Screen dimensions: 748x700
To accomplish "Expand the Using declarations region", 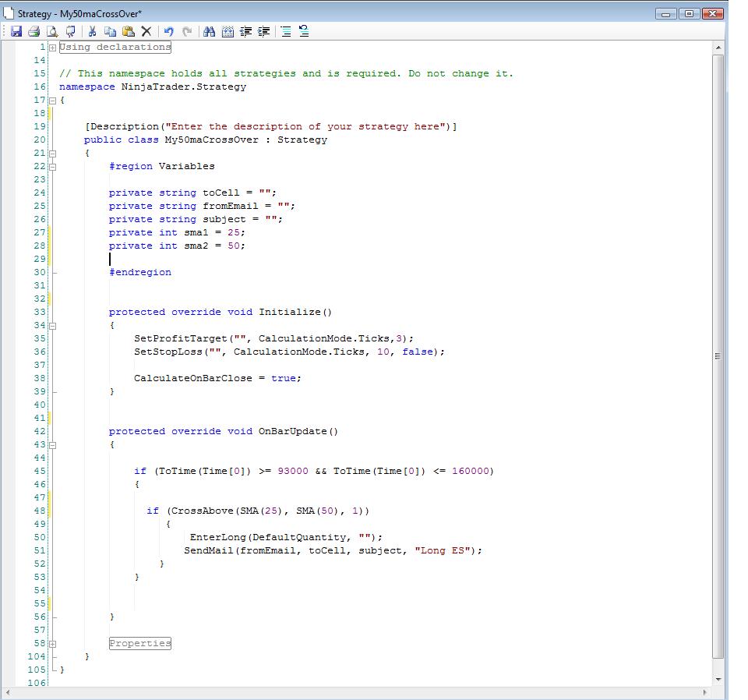I will click(x=52, y=48).
